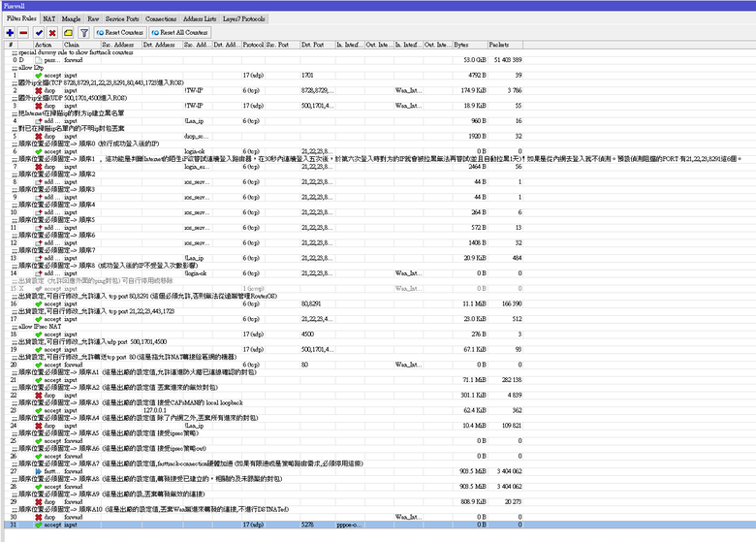Click drop icon on rule 5

38,137
